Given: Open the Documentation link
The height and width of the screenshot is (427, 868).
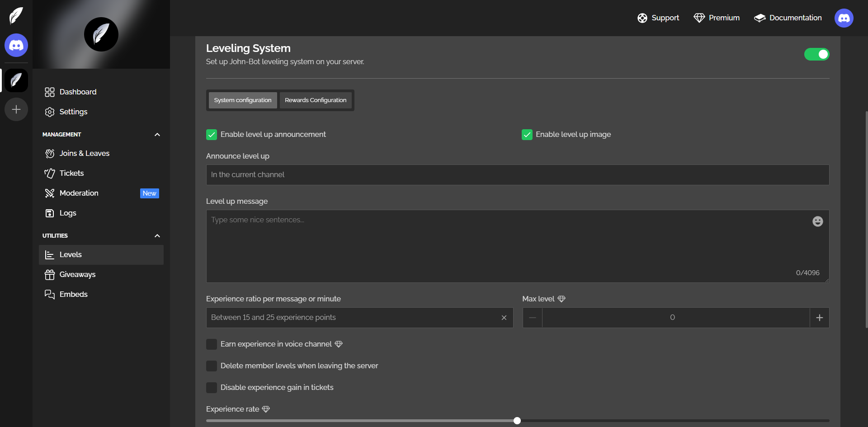Looking at the screenshot, I should click(788, 18).
